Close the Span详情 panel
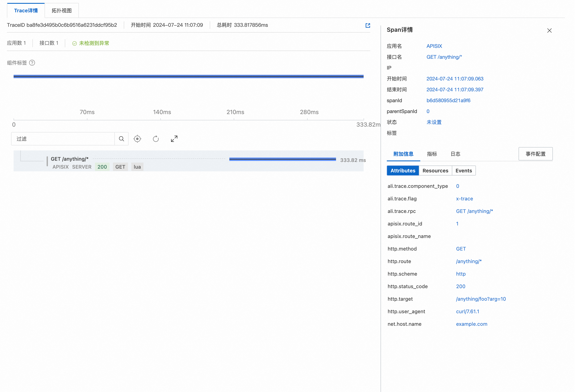 [x=549, y=31]
